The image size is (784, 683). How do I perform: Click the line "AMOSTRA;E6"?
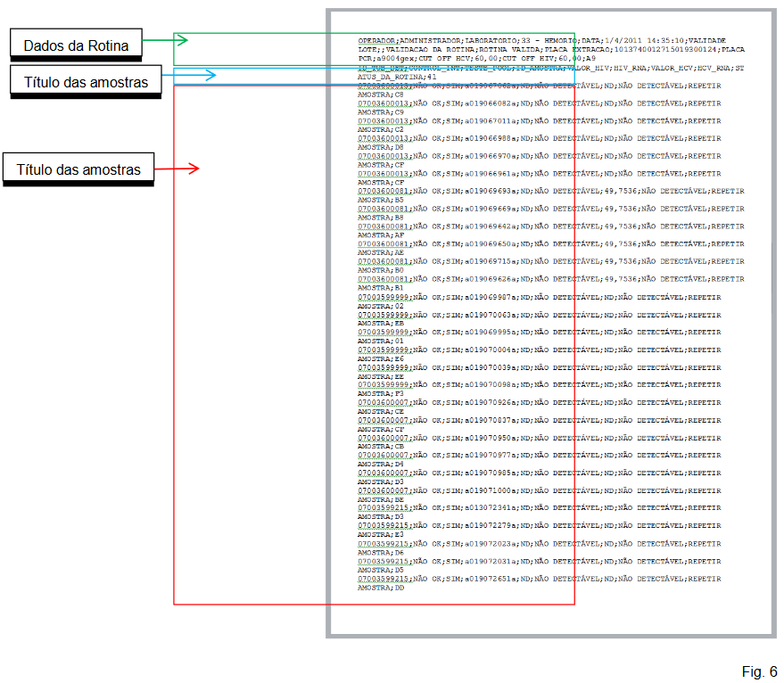(x=381, y=359)
